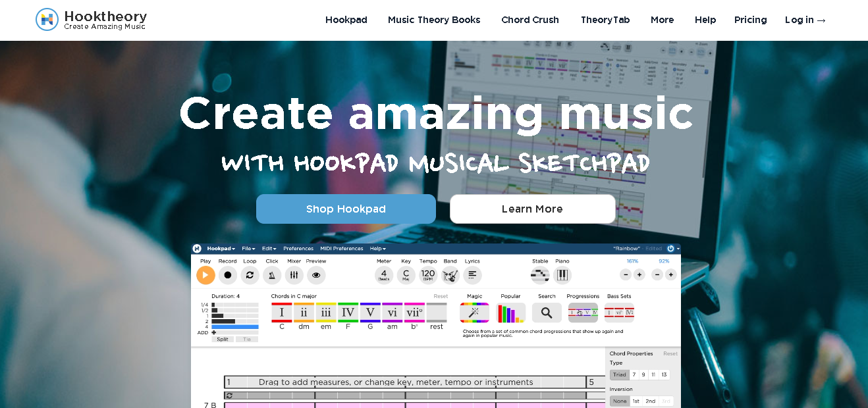Expand the File dropdown menu

[249, 249]
